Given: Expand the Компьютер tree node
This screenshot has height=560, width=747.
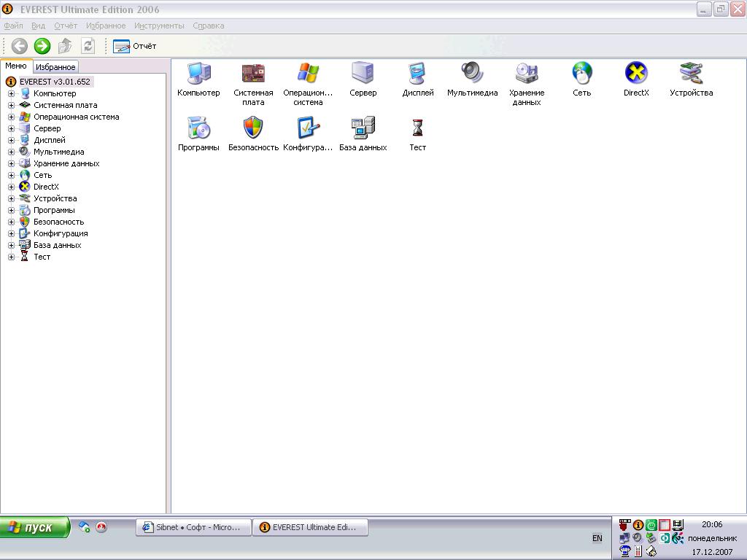Looking at the screenshot, I should pyautogui.click(x=11, y=93).
